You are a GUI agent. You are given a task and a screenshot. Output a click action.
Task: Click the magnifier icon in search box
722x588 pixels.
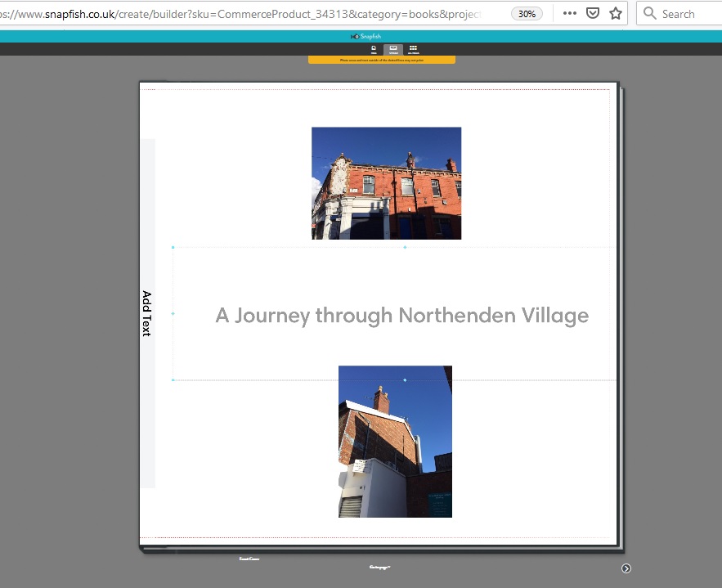(x=651, y=14)
